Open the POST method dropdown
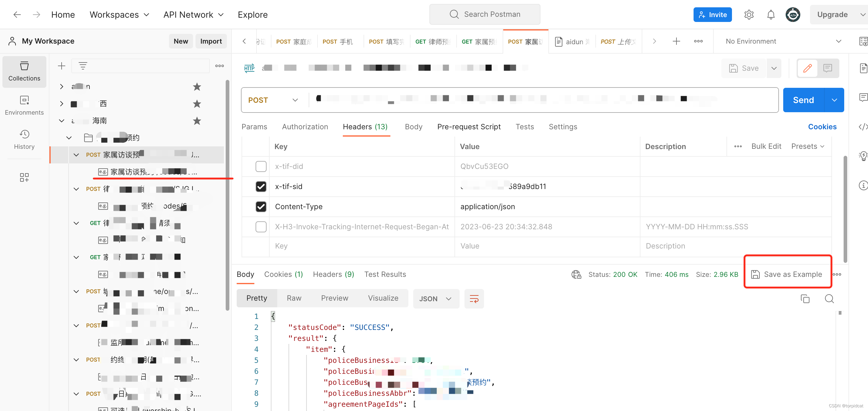Viewport: 868px width, 411px height. click(273, 100)
